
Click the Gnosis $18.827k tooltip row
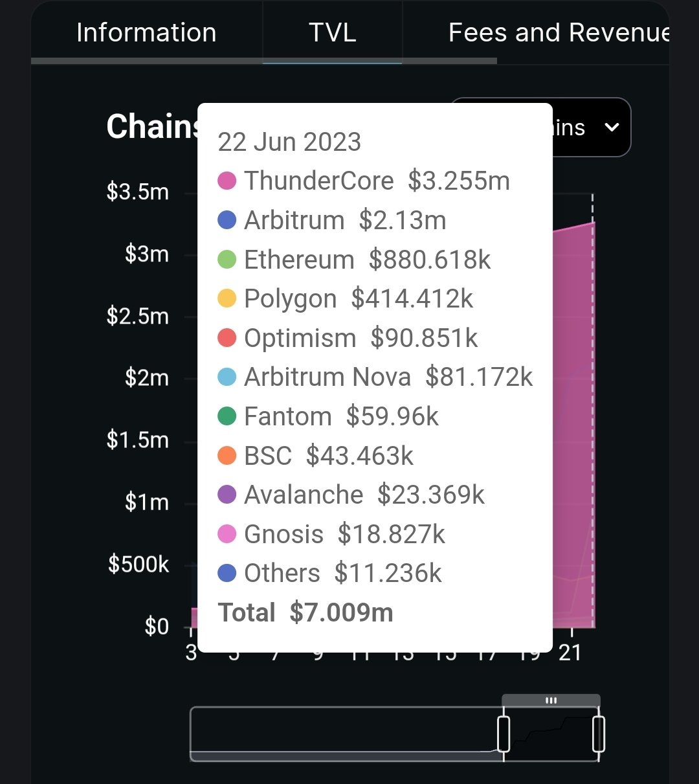331,534
